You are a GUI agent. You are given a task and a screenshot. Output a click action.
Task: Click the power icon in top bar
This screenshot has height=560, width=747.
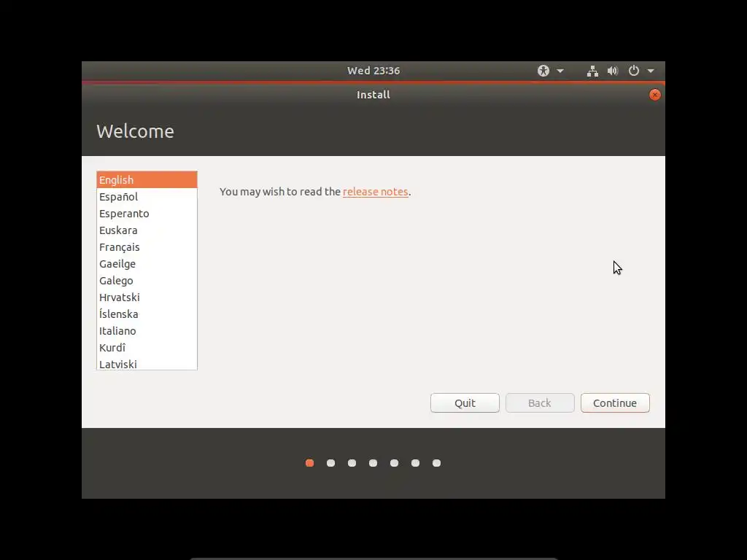(x=634, y=71)
